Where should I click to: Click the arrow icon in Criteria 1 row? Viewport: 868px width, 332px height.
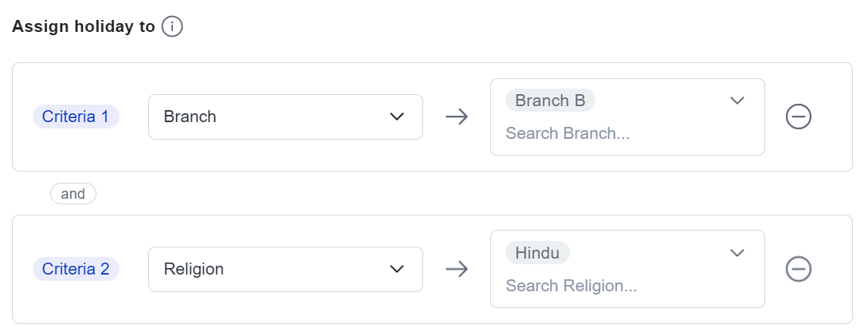click(457, 117)
